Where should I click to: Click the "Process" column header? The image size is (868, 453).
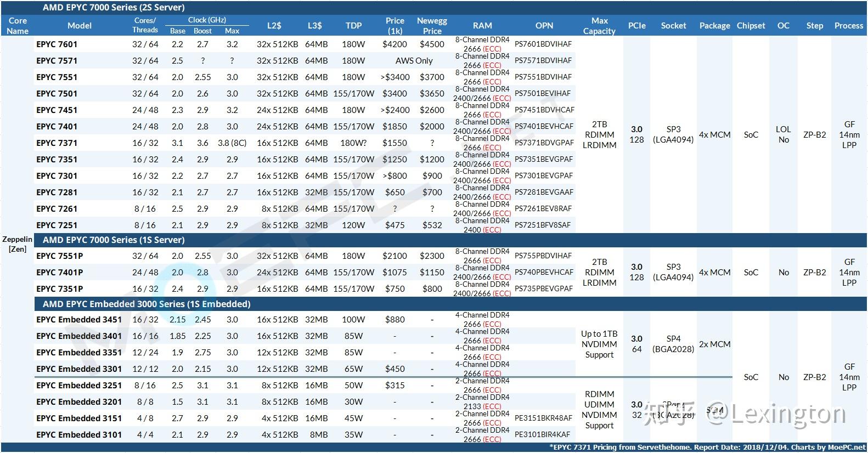click(849, 26)
